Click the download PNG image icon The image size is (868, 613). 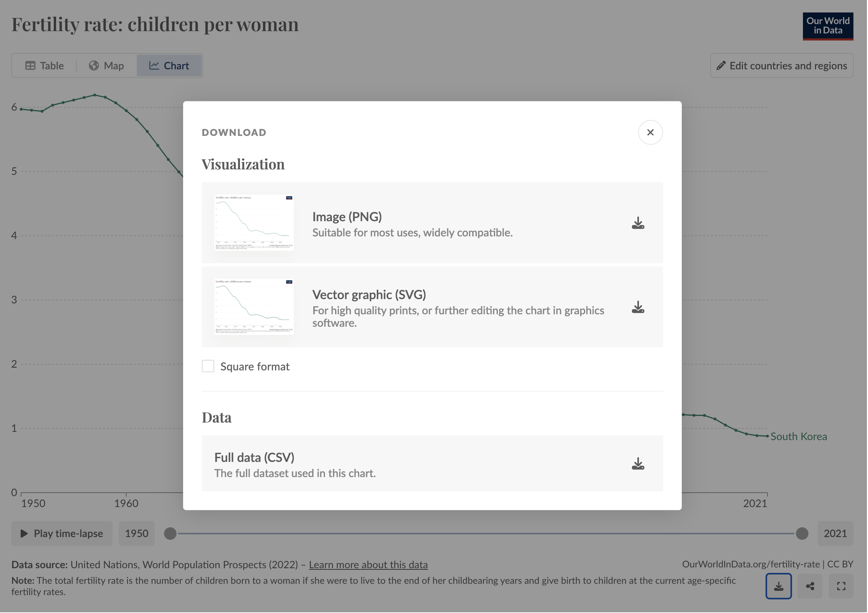(x=637, y=223)
